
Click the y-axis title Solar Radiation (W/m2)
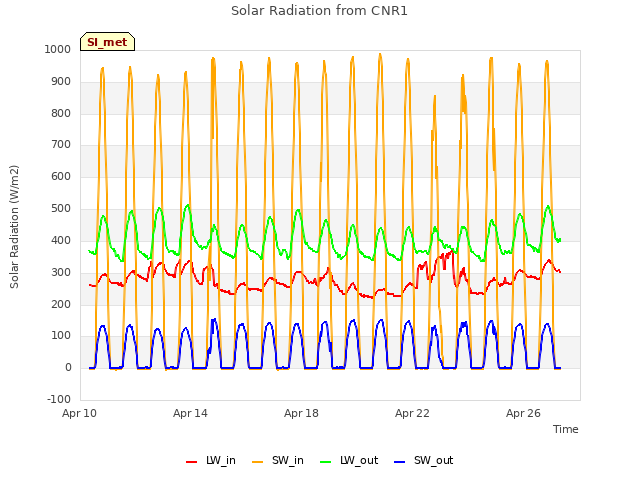14,227
